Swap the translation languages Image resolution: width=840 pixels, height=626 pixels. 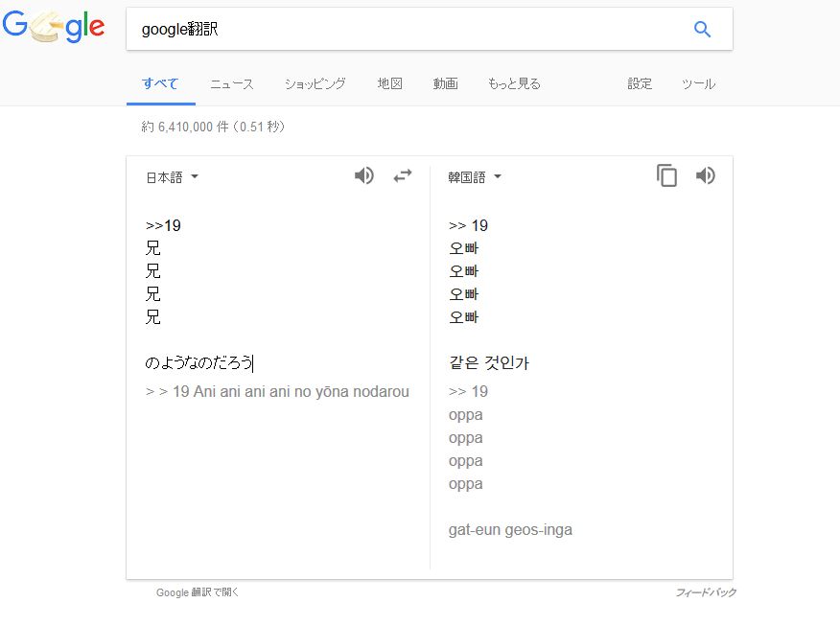[403, 176]
